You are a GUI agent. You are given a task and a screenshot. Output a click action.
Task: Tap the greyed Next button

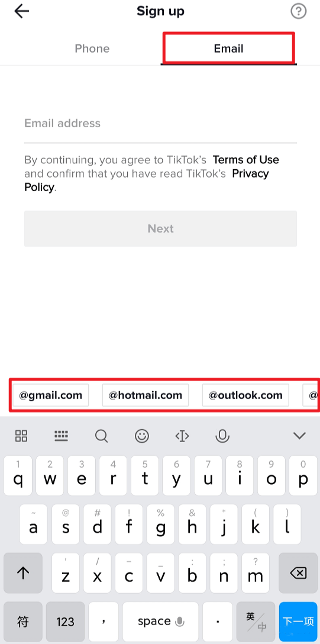pyautogui.click(x=160, y=228)
